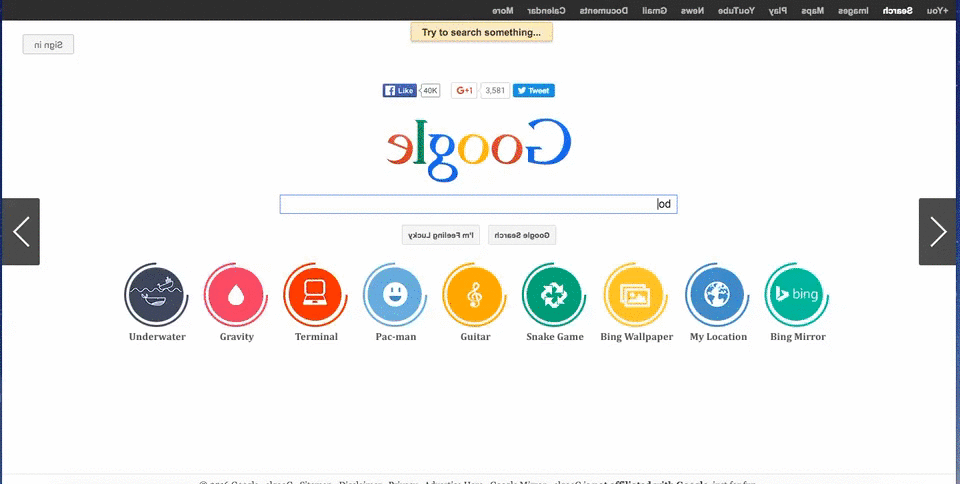The image size is (960, 484).
Task: Click the mirrored Google Search button
Action: (522, 235)
